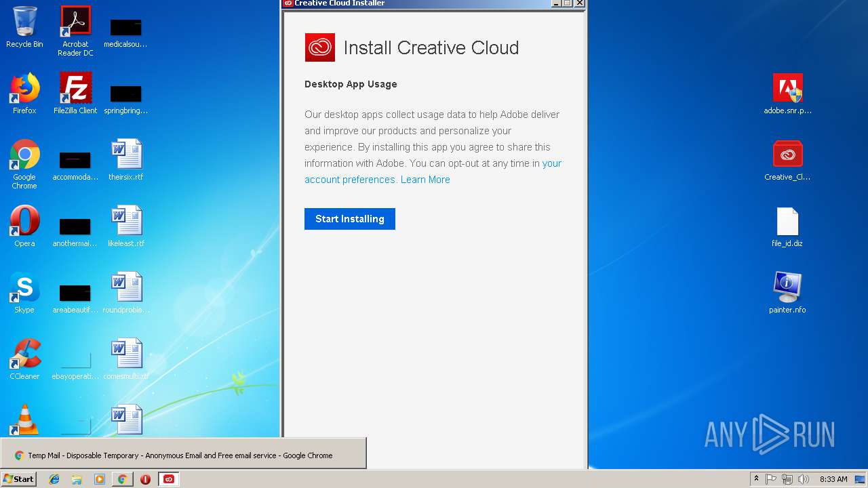Show hidden system tray icons
868x488 pixels.
[x=756, y=479]
